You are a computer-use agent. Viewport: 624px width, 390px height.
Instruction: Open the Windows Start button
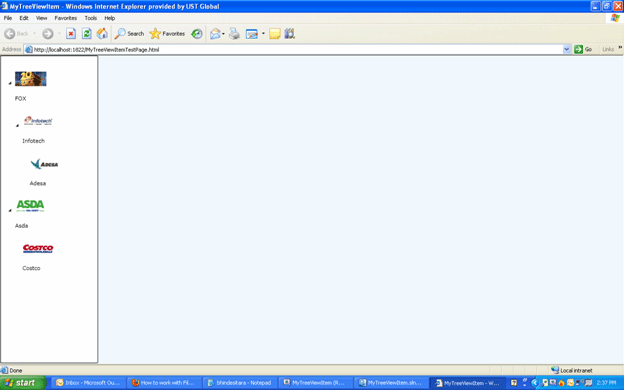point(22,383)
